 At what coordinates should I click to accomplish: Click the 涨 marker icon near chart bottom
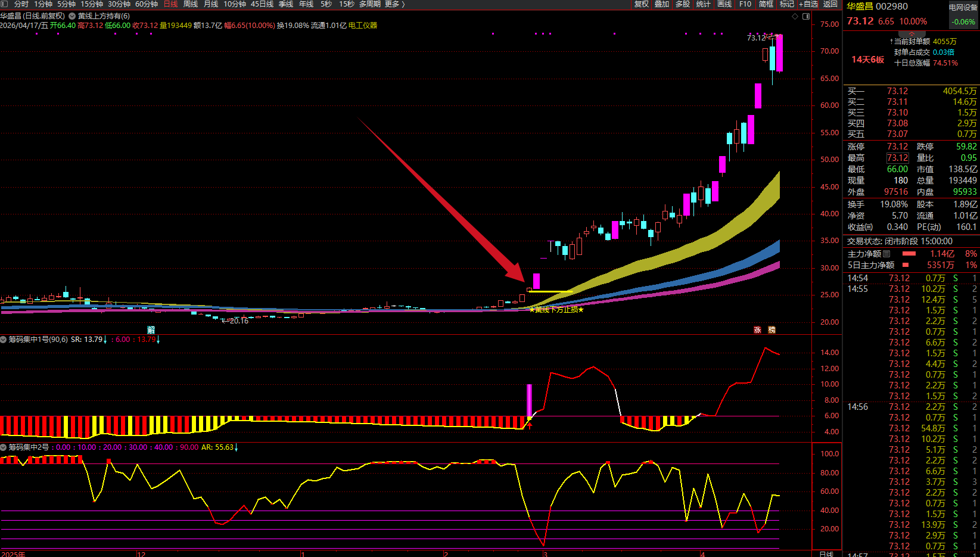(x=758, y=330)
